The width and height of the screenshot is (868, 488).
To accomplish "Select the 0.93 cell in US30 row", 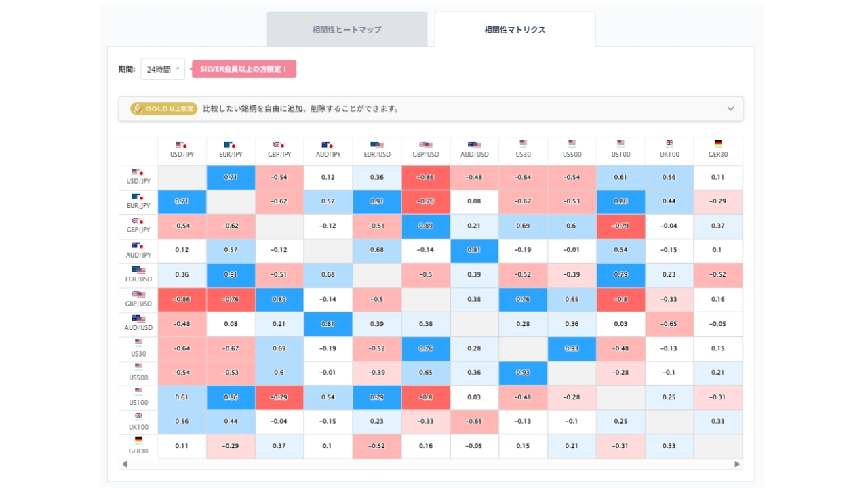I will coord(572,348).
